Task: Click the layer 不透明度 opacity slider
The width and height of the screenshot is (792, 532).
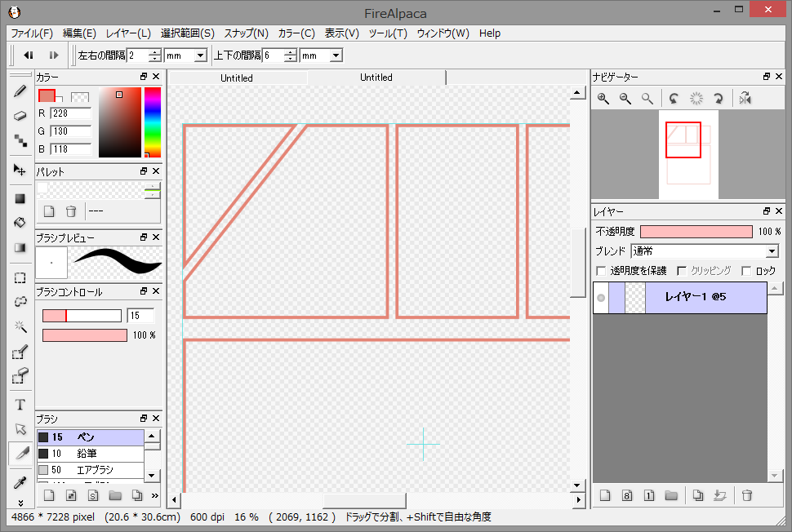Action: 696,231
